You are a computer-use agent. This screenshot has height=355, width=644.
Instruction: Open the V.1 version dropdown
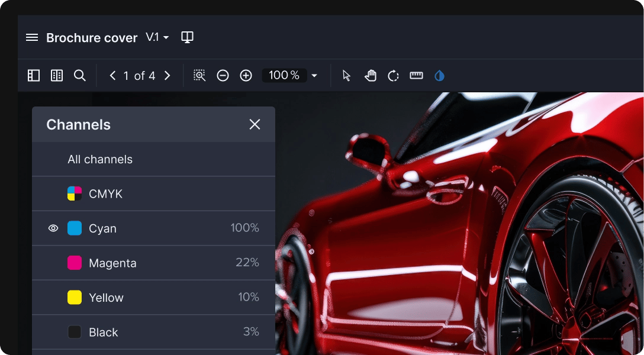[157, 37]
